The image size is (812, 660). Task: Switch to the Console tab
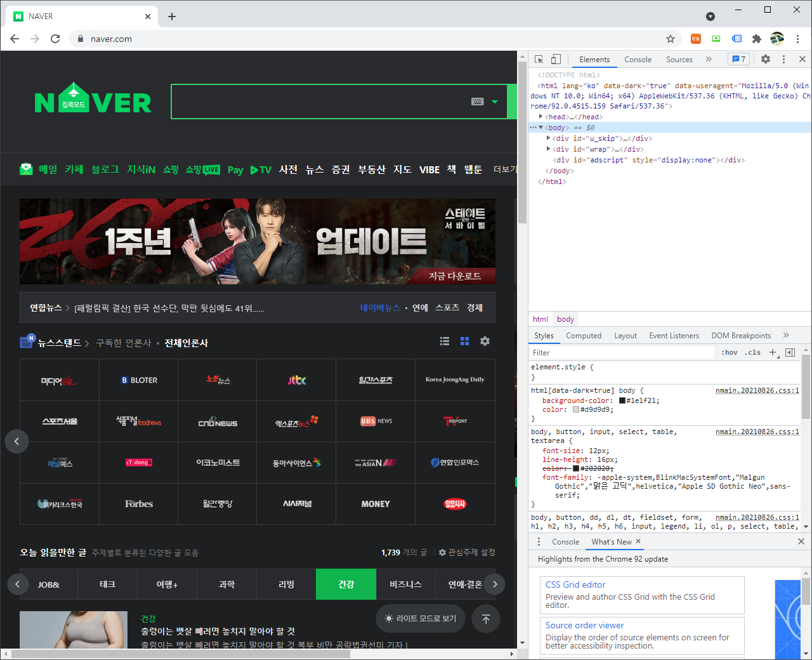(x=638, y=60)
